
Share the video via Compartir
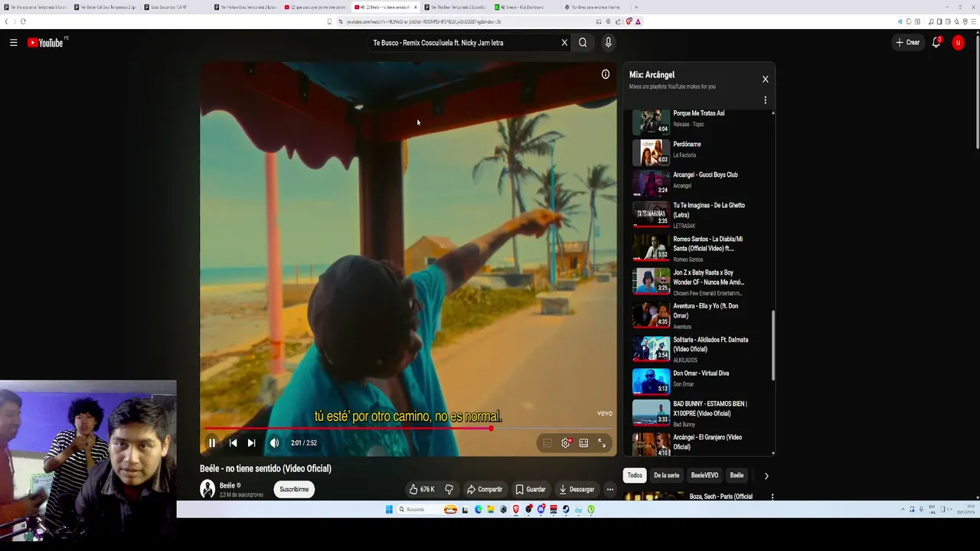click(x=485, y=490)
